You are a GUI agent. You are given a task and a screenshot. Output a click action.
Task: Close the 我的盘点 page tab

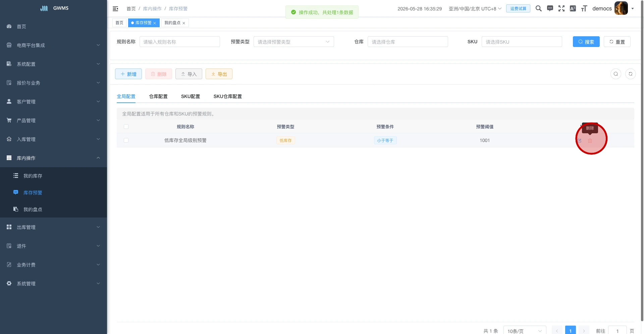(x=184, y=23)
